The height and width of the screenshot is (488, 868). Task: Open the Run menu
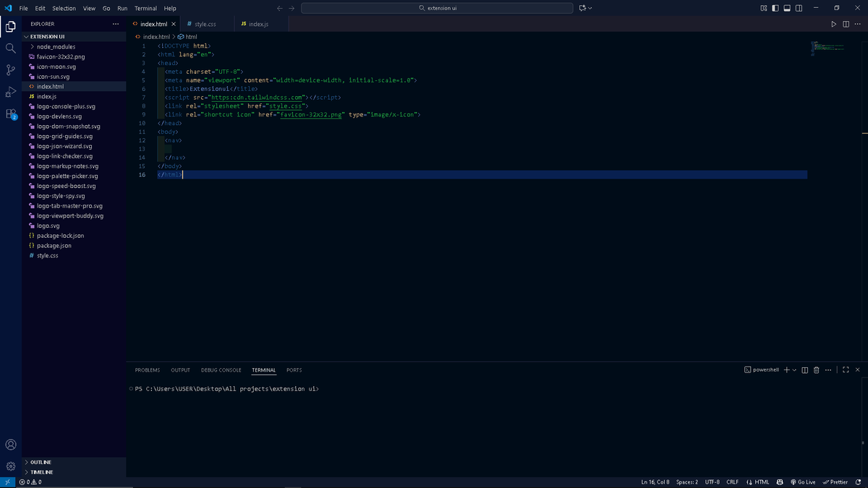[122, 8]
